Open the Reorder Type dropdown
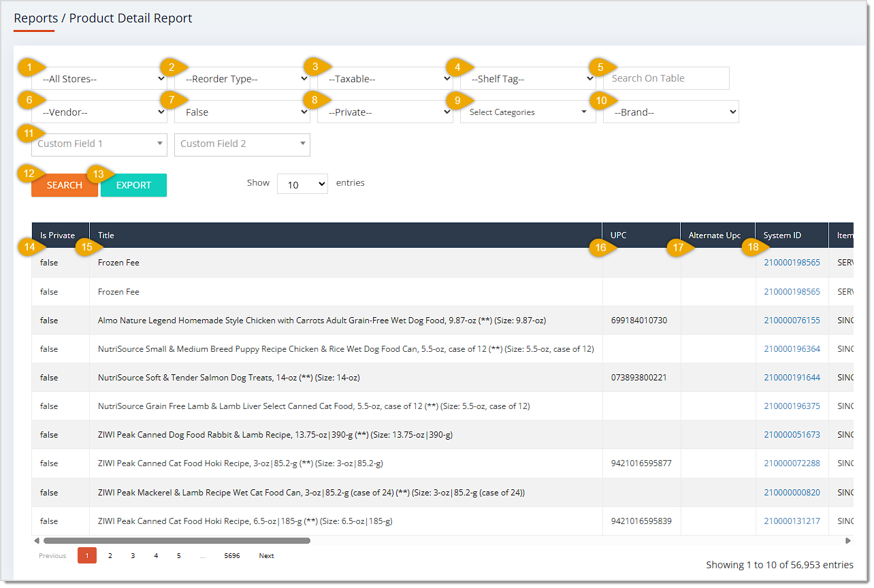The image size is (874, 588). click(x=242, y=78)
